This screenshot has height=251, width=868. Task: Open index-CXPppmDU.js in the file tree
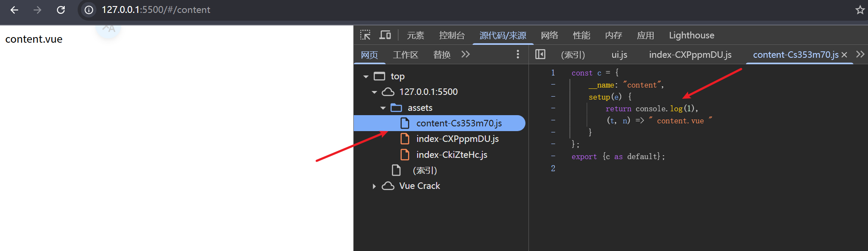(x=457, y=139)
